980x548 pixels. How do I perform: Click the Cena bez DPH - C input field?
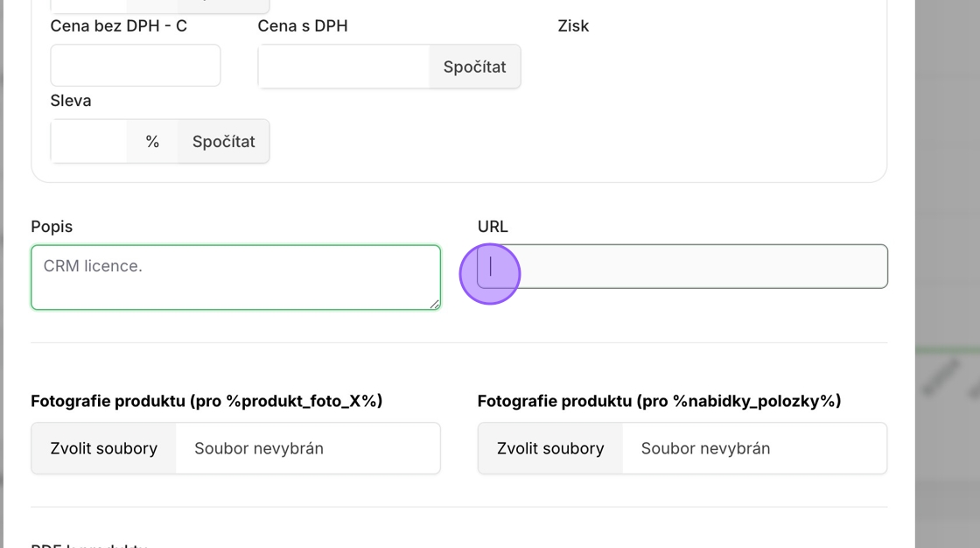click(x=135, y=66)
